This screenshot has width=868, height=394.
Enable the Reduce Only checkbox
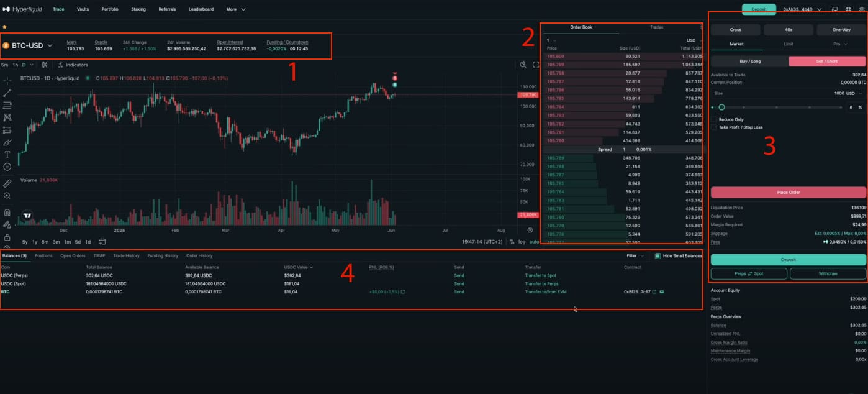coord(714,119)
